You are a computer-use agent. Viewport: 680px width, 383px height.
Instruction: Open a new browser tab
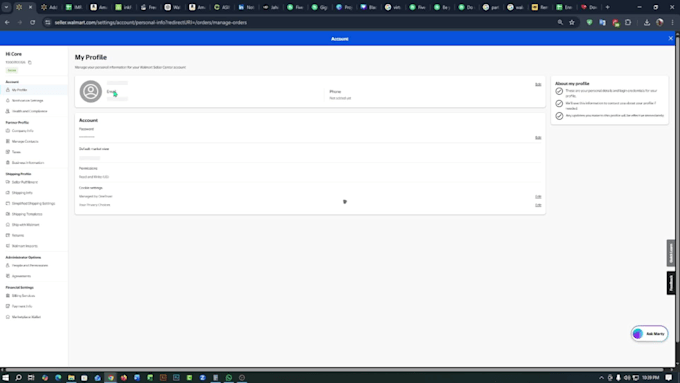click(607, 7)
